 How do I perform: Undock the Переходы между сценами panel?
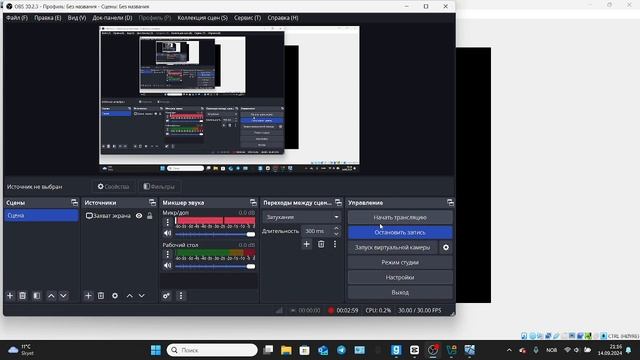pos(338,202)
